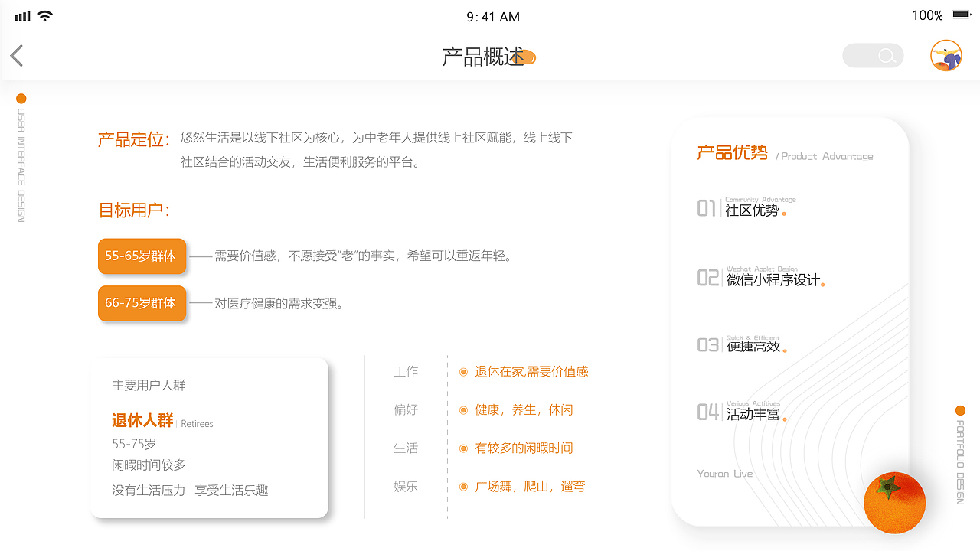Open the user avatar icon at top right
The image size is (980, 551).
click(946, 55)
